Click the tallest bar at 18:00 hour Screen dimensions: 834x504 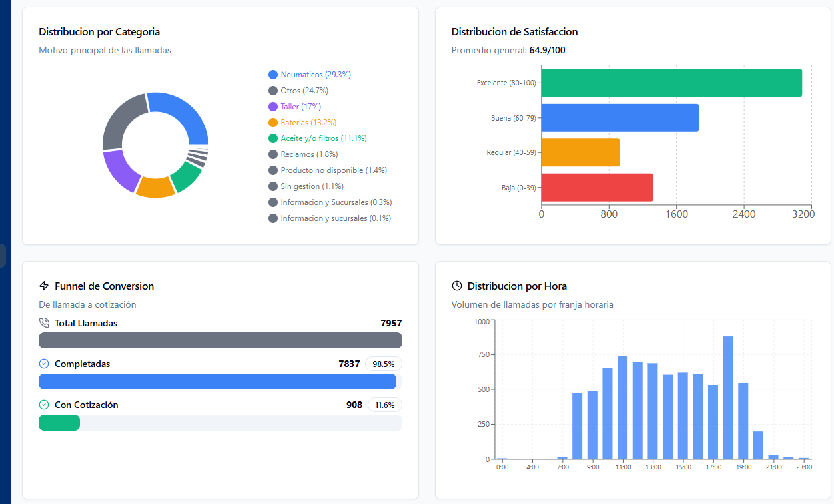pos(728,397)
